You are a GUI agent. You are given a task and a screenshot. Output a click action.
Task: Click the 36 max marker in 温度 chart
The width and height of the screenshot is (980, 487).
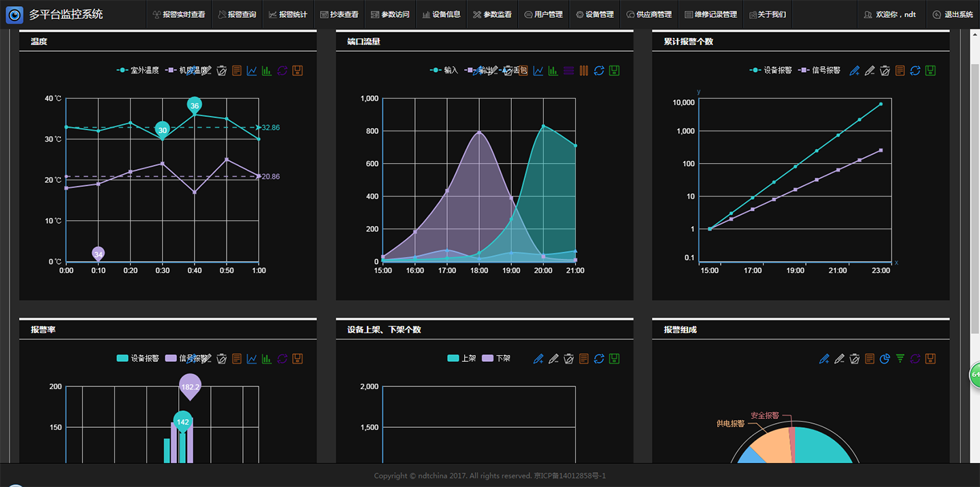tap(195, 105)
